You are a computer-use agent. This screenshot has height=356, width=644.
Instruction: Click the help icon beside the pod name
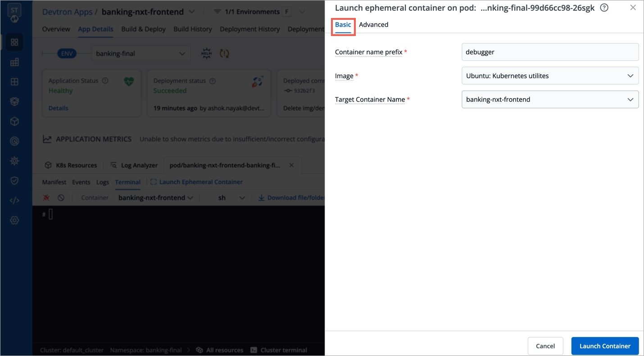pyautogui.click(x=604, y=8)
